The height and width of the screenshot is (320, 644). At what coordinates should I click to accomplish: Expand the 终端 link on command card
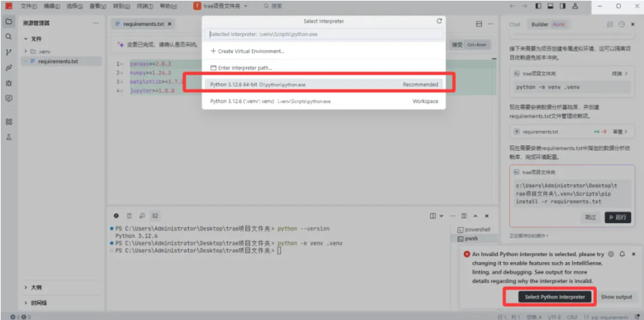619,74
